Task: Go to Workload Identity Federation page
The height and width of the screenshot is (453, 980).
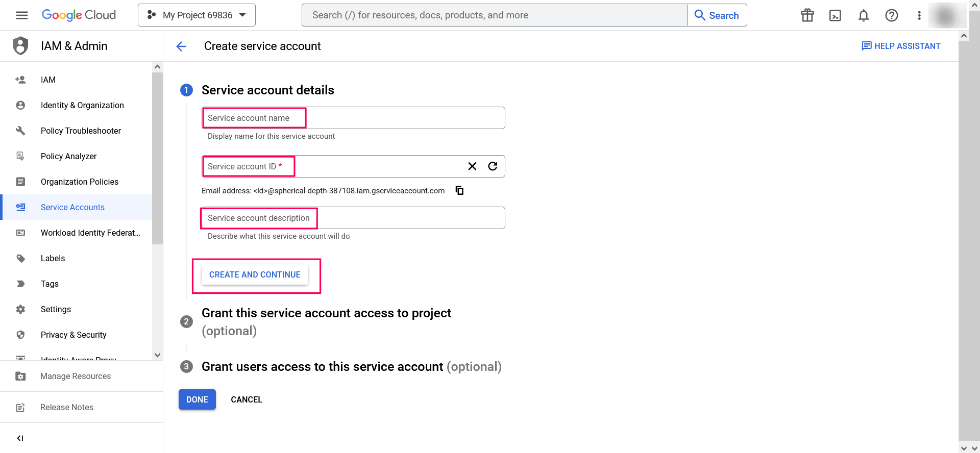Action: pos(90,233)
